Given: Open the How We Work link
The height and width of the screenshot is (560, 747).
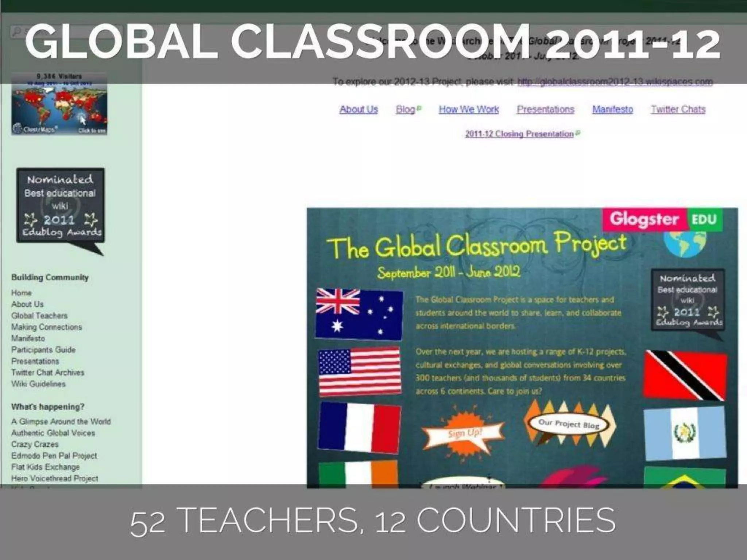Looking at the screenshot, I should 469,109.
